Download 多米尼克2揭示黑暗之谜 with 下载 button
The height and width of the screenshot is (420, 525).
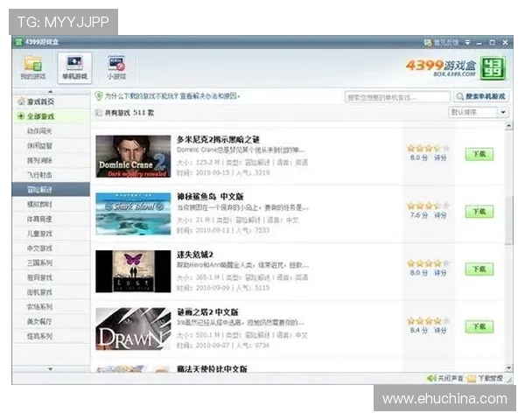coord(479,154)
